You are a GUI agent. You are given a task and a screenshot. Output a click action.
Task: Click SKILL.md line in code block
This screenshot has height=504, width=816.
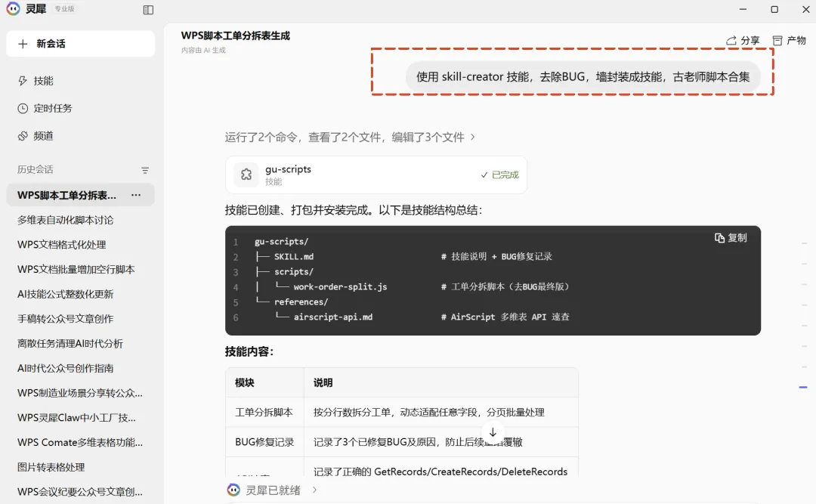tap(294, 257)
